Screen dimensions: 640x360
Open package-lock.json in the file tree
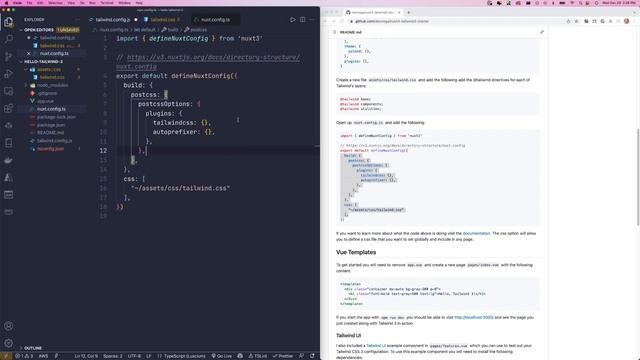click(56, 117)
